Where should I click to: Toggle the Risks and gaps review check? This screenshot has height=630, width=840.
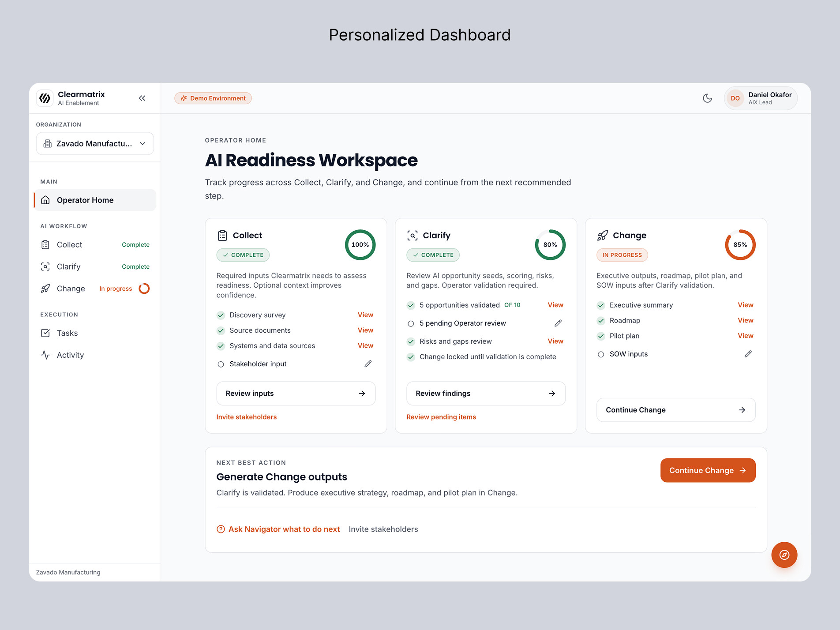click(411, 342)
